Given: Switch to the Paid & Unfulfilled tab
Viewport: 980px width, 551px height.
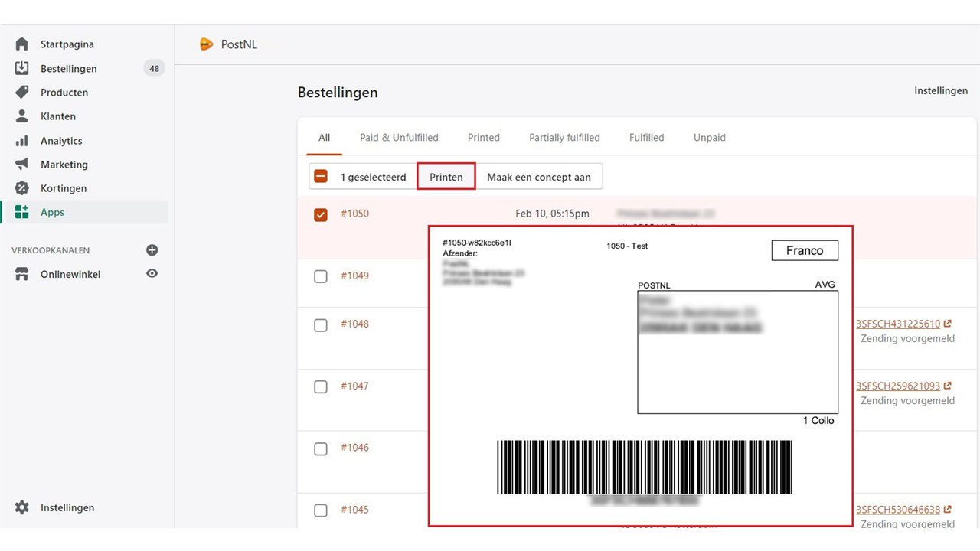Looking at the screenshot, I should [399, 138].
